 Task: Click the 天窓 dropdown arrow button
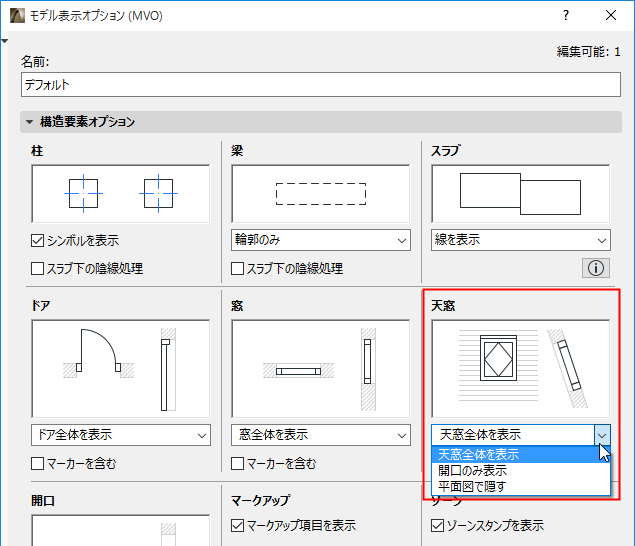tap(602, 435)
